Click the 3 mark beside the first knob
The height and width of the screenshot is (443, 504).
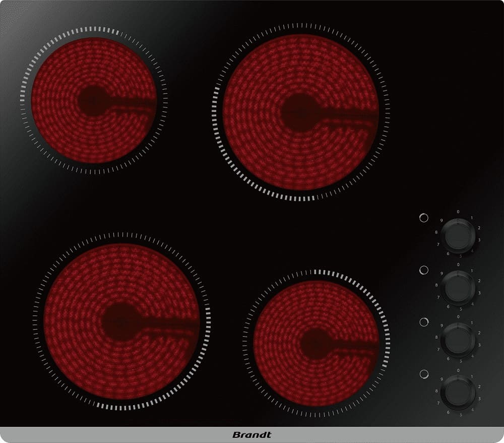[479, 239]
